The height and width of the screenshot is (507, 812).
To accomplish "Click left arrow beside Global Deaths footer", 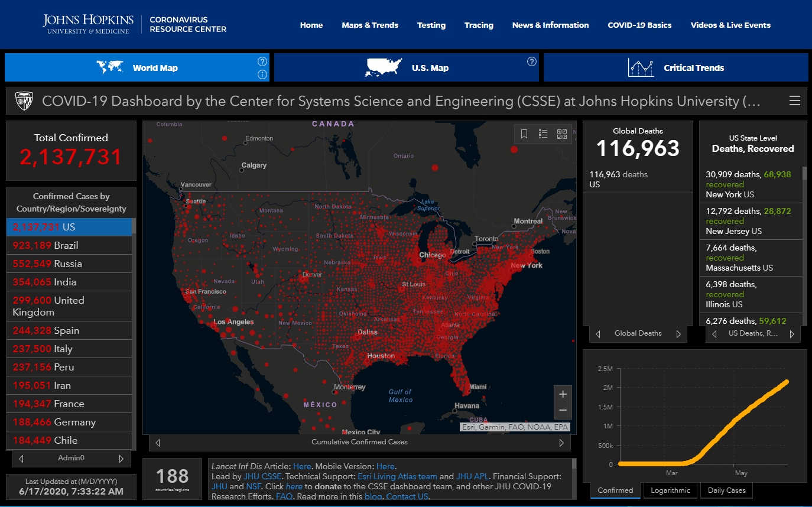I will point(598,334).
